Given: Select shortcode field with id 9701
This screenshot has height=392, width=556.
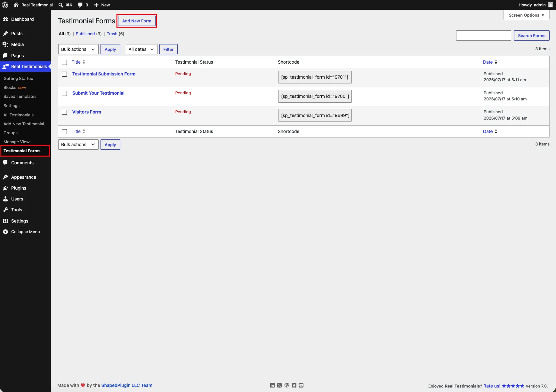Looking at the screenshot, I should pos(315,77).
